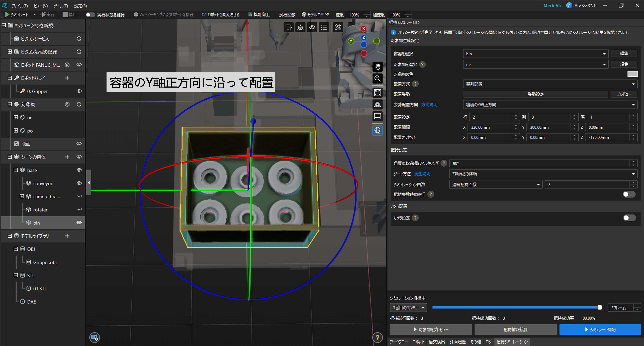644x346 pixels.
Task: Open the message log icon bottom-left
Action: (94, 337)
